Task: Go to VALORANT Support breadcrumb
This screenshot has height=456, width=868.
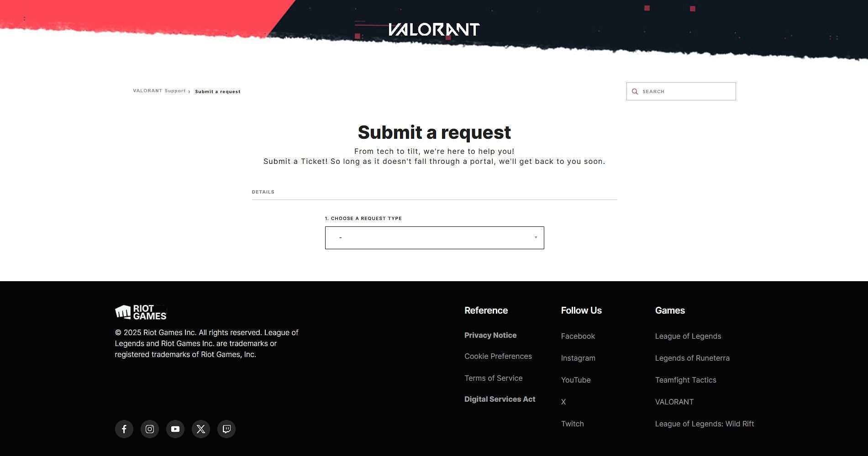Action: tap(159, 91)
